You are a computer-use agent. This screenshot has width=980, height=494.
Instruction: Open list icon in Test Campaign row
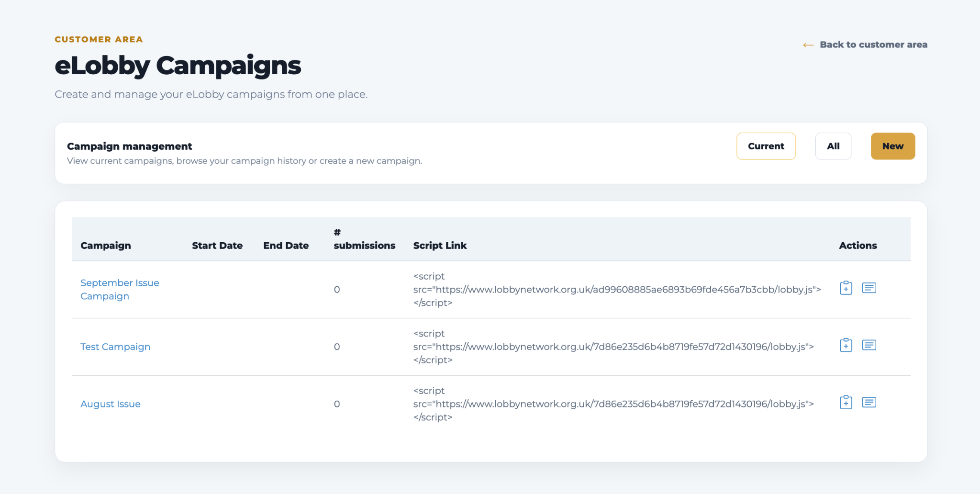coord(869,345)
